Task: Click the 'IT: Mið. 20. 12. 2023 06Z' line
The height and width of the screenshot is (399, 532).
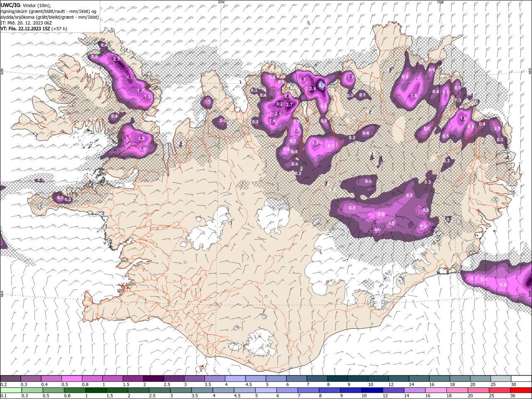Action: pos(27,23)
